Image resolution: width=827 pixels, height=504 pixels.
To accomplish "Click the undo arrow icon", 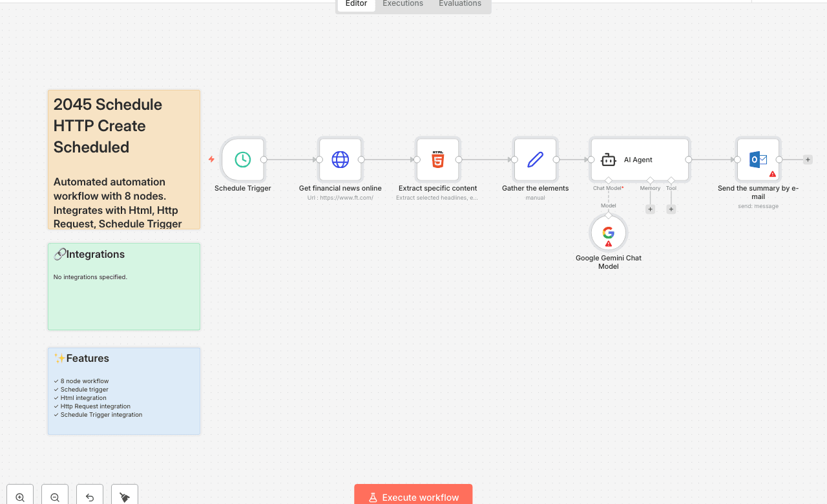I will (x=89, y=497).
